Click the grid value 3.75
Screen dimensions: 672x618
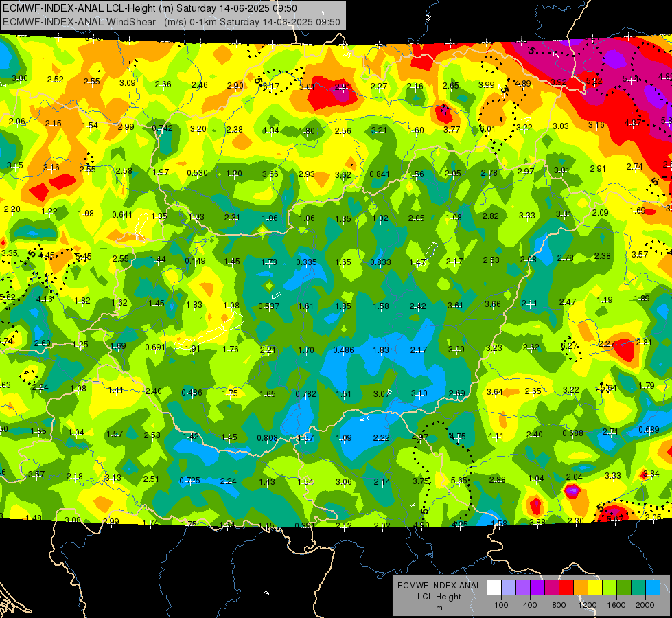pos(421,481)
